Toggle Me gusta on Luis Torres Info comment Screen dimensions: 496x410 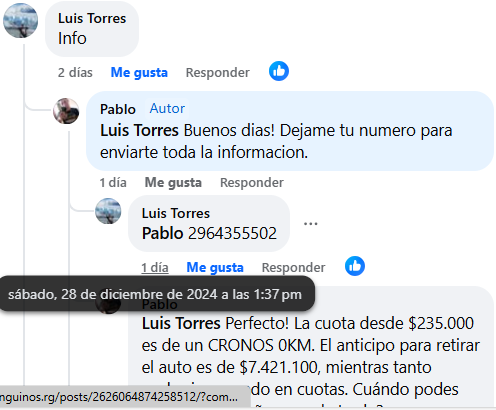(139, 72)
